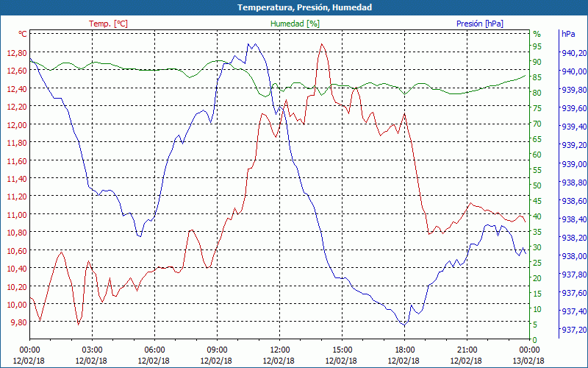Click the 90 humidity axis value

[x=537, y=62]
